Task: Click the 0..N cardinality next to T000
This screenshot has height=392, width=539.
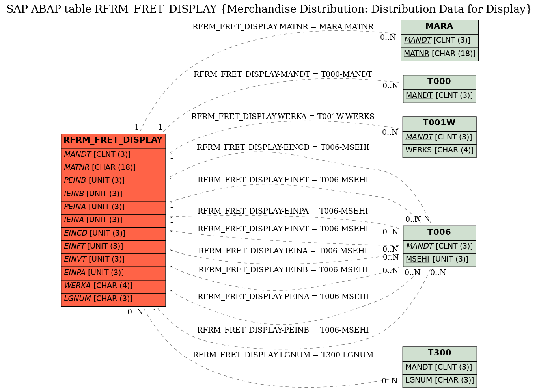Action: coord(390,86)
